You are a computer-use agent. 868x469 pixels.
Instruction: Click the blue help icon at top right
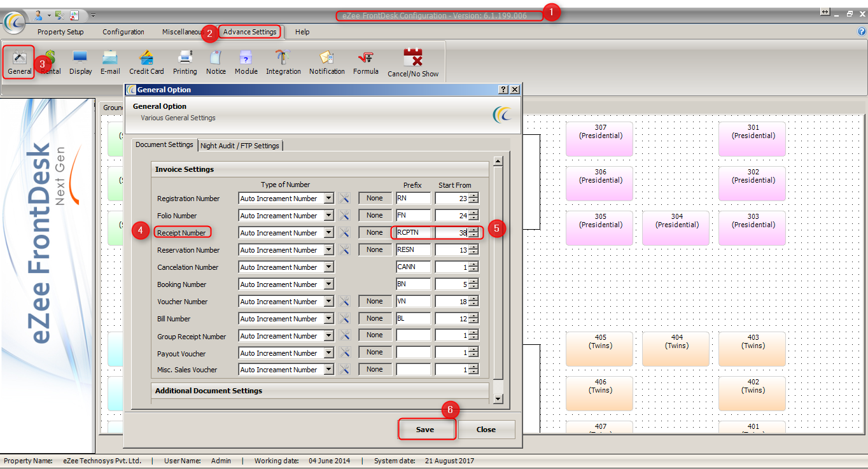pos(862,31)
